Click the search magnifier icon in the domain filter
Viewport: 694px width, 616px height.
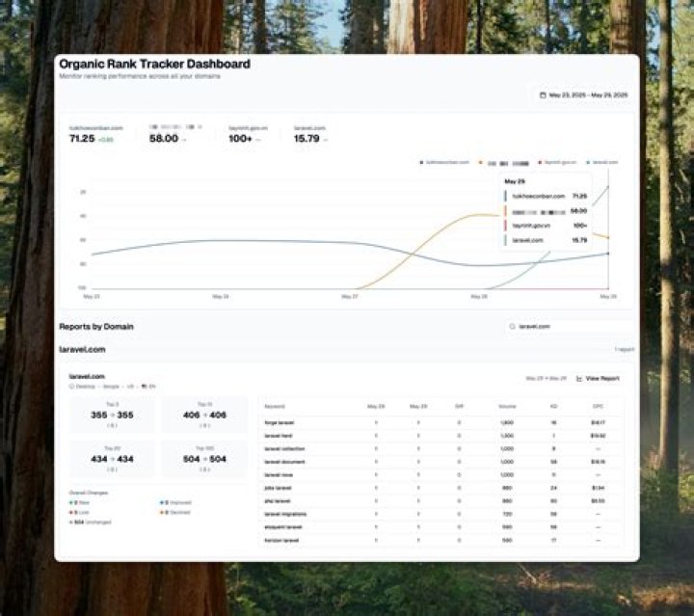pos(513,327)
